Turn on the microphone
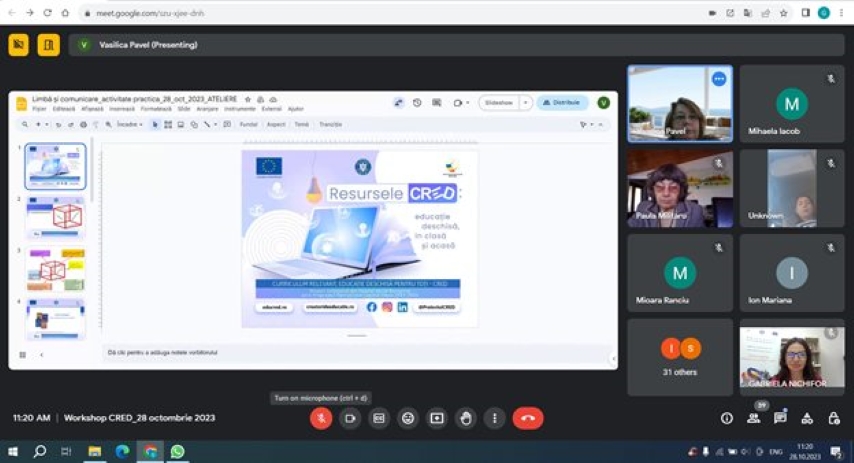 click(321, 418)
